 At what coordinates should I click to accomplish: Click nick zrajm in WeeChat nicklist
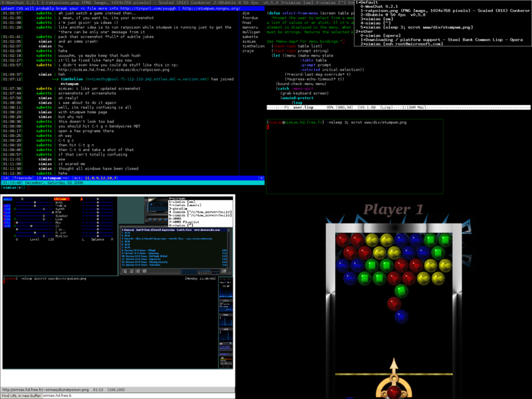pos(247,51)
